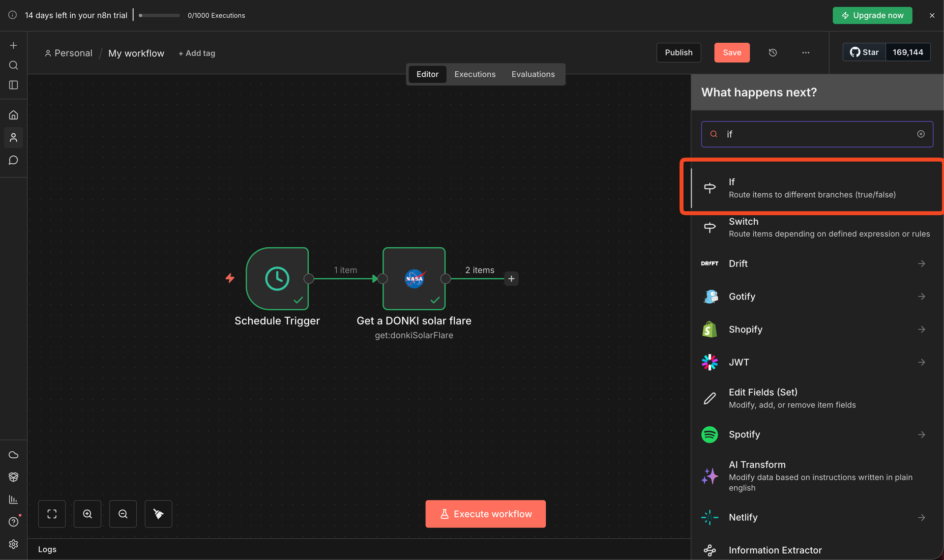Click the node search input field
Viewport: 944px width, 560px height.
pos(816,134)
